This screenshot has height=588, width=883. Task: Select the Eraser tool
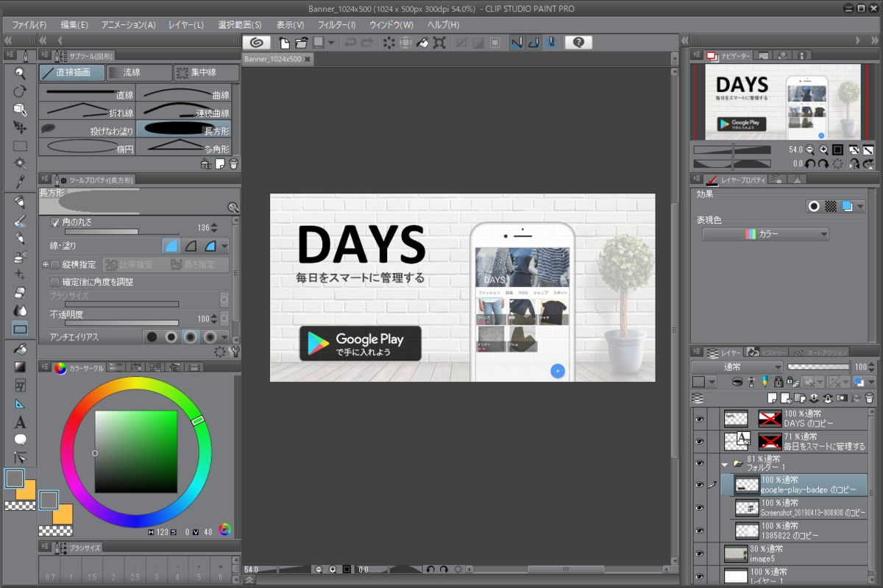click(x=20, y=292)
